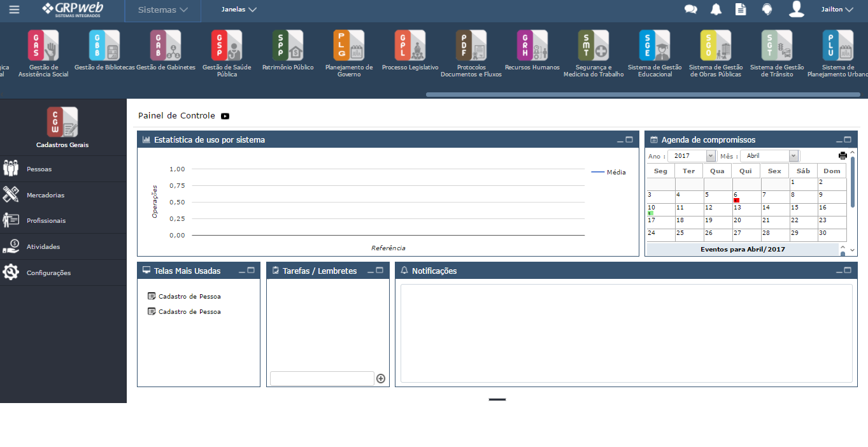This screenshot has width=868, height=447.
Task: Open the first Cadastro de Pessoa link
Action: click(x=189, y=297)
